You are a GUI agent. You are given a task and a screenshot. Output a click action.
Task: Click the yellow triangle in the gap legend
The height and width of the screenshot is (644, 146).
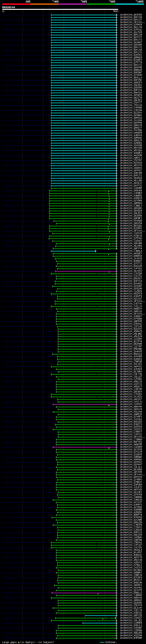click(19, 642)
